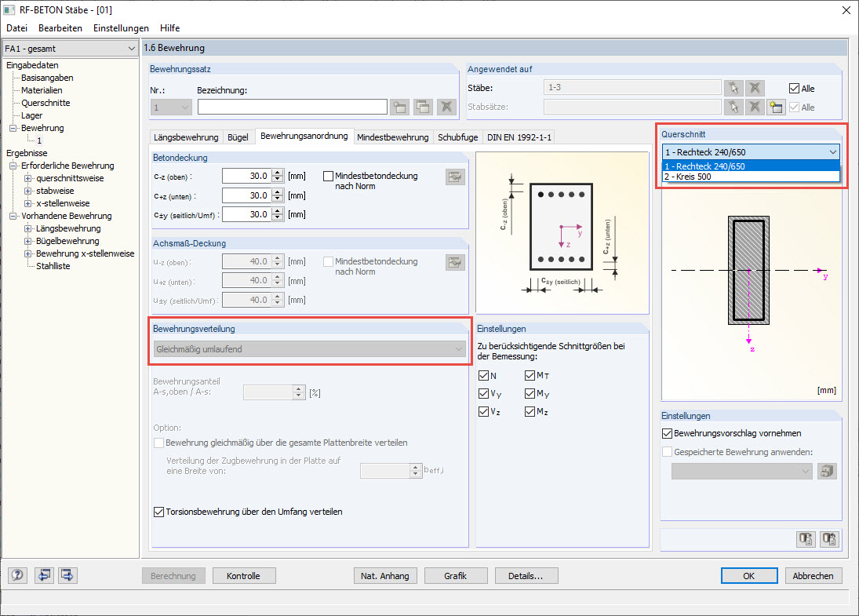Toggle the Vy checkbox

pyautogui.click(x=483, y=393)
